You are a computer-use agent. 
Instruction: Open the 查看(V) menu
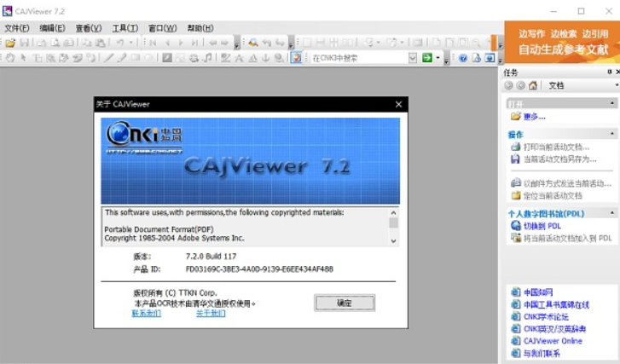[x=89, y=28]
